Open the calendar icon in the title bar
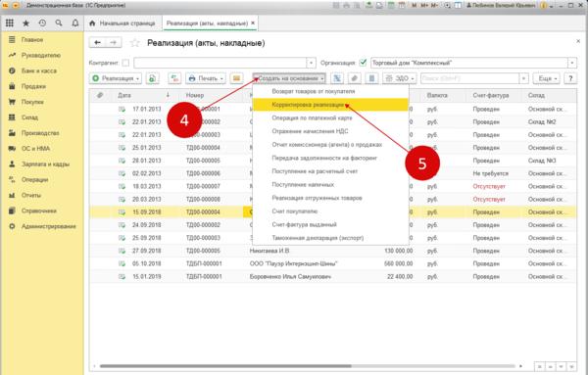Image resolution: width=588 pixels, height=375 pixels. [x=402, y=5]
